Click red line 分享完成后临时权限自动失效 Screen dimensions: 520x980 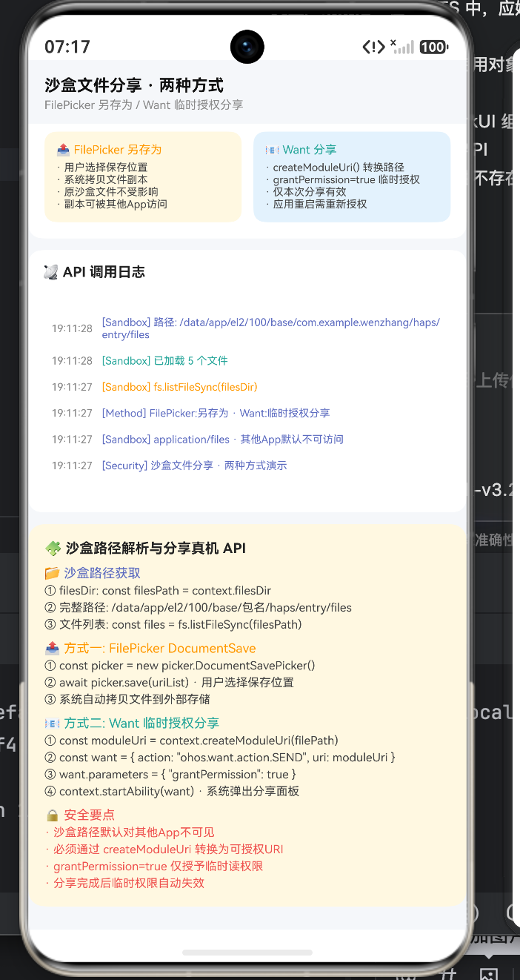(124, 884)
